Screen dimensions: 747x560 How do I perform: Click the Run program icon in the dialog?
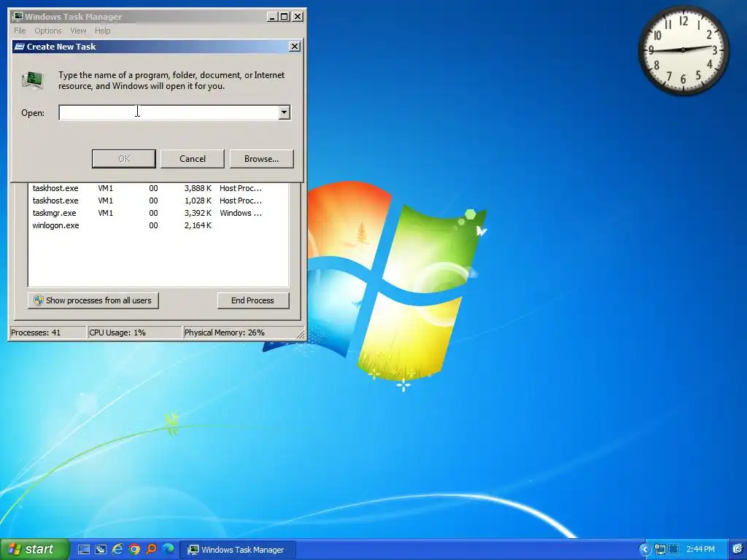pos(33,80)
